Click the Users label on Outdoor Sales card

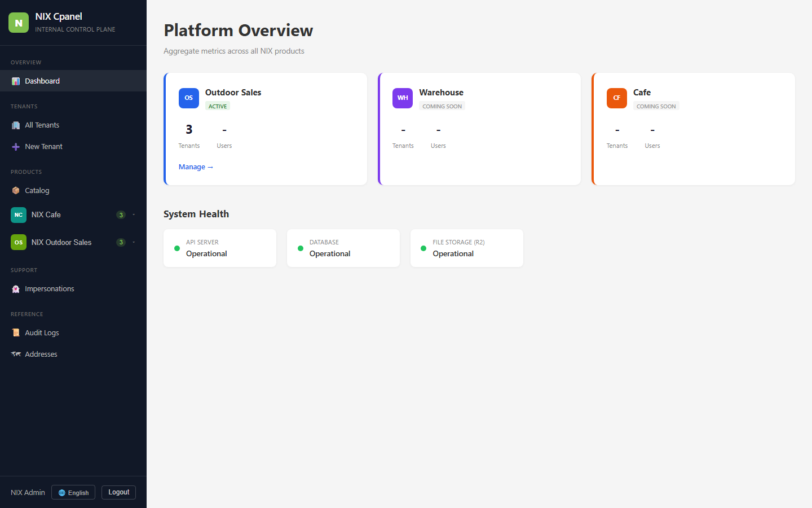224,146
